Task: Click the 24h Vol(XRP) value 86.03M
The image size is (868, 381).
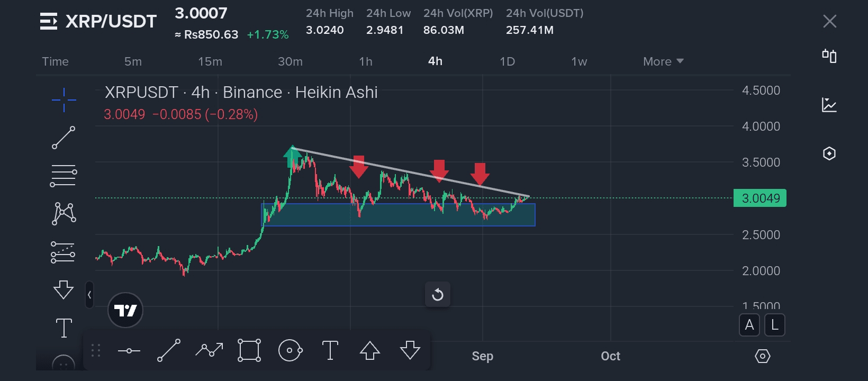Action: 444,30
